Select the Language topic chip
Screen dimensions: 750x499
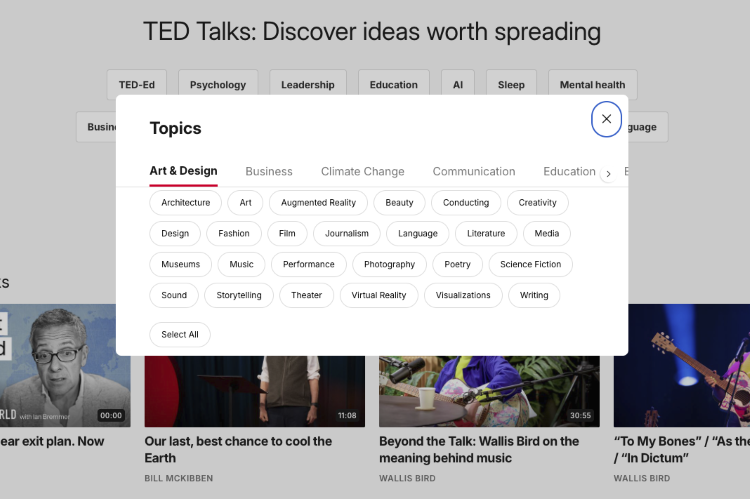(x=418, y=233)
